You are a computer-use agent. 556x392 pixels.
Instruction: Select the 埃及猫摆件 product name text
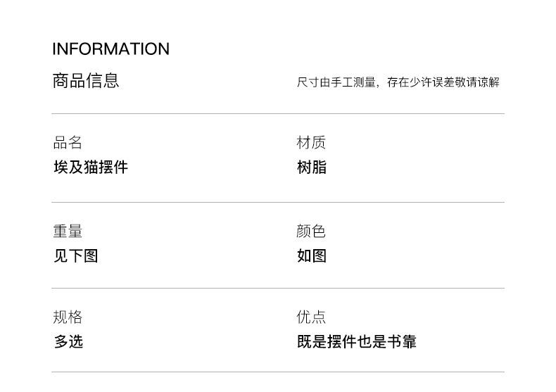pos(91,167)
